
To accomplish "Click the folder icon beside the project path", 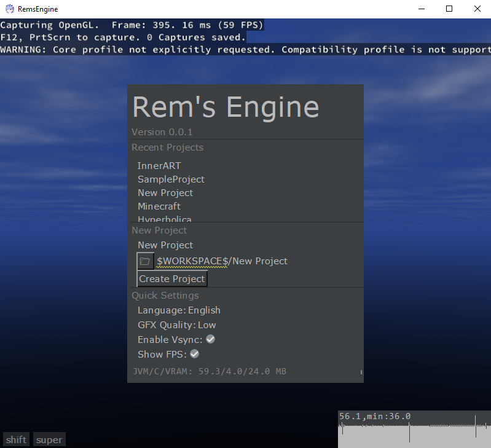I will click(x=145, y=261).
